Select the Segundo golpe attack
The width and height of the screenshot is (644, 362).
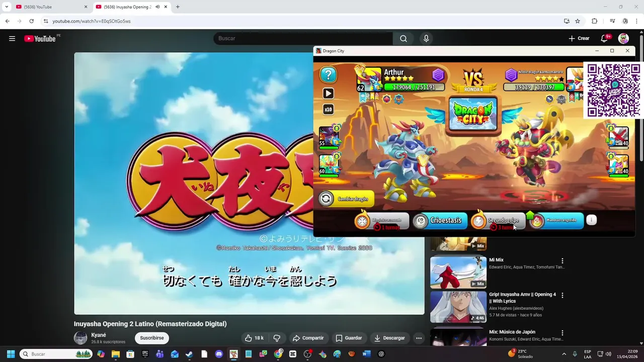coord(498,220)
